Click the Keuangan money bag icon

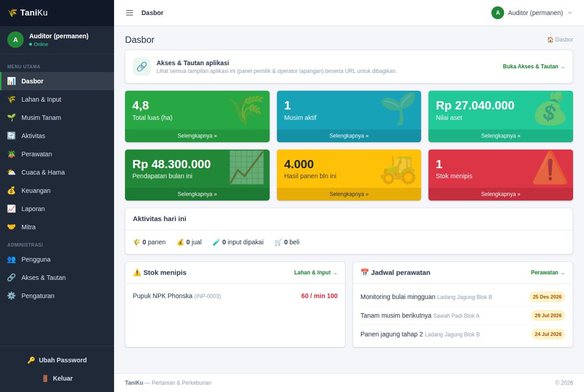[11, 191]
